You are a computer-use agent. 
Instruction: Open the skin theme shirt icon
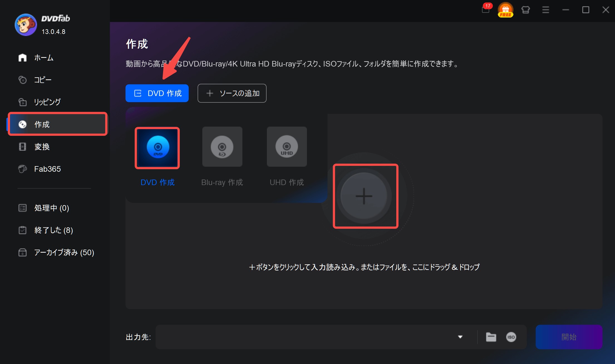[x=525, y=10]
